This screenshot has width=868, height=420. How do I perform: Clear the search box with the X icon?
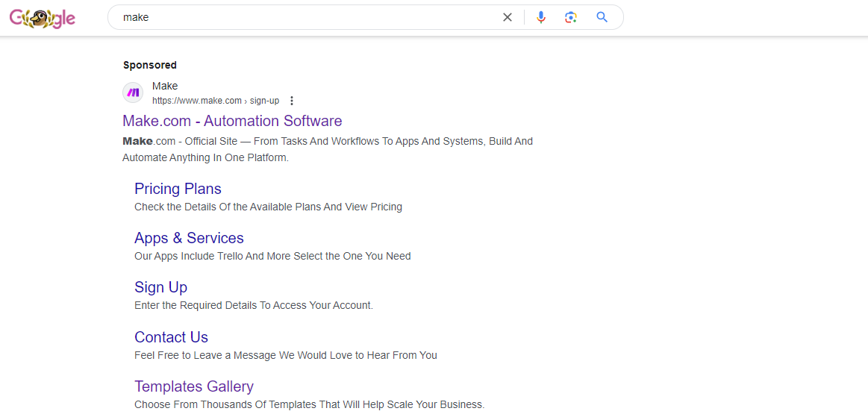pyautogui.click(x=507, y=17)
